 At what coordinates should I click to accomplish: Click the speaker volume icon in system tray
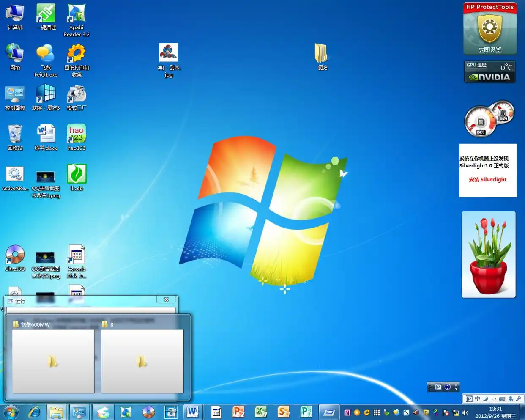pyautogui.click(x=465, y=412)
